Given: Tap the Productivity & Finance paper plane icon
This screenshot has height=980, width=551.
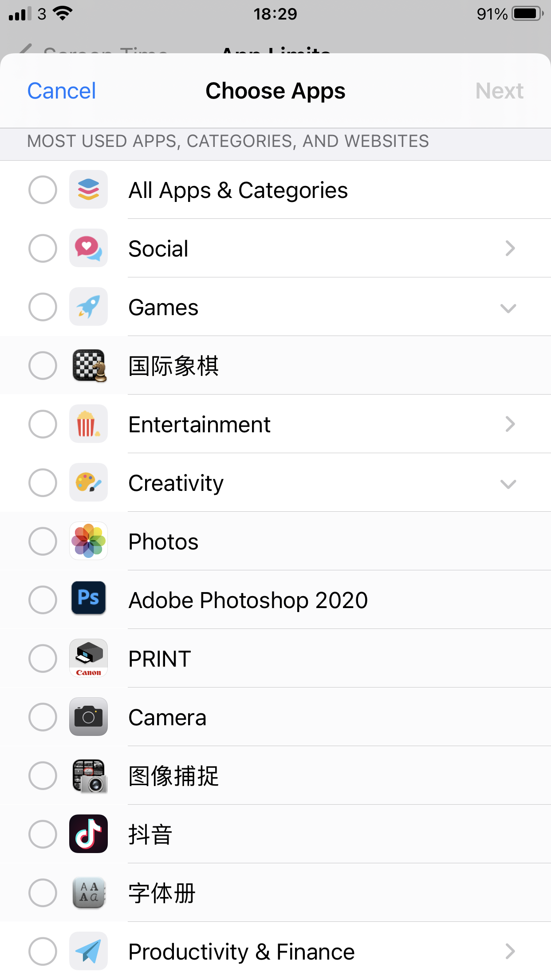Looking at the screenshot, I should [88, 951].
